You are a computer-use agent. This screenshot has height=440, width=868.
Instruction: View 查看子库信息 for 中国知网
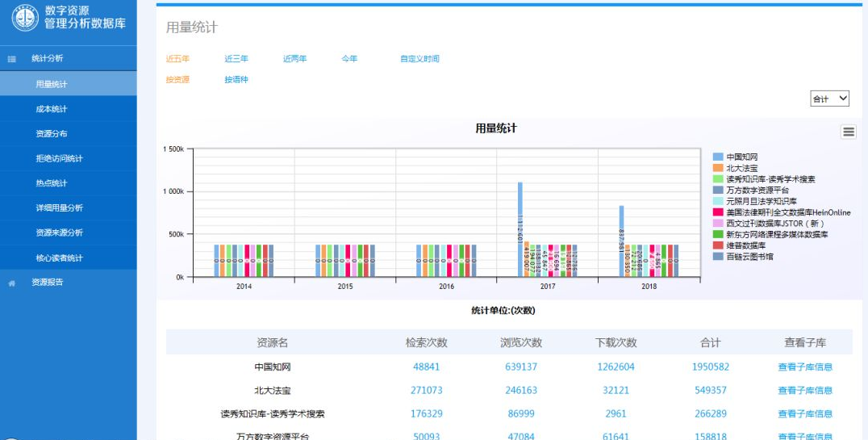(805, 367)
